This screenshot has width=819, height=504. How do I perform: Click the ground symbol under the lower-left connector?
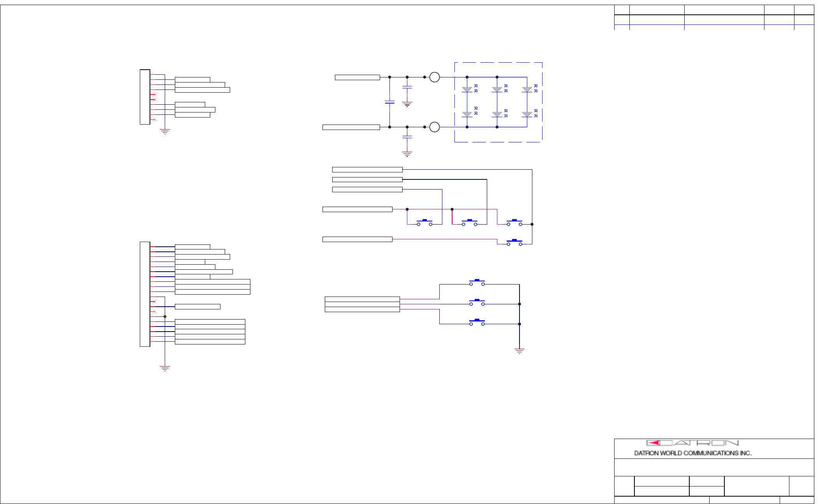click(x=165, y=369)
